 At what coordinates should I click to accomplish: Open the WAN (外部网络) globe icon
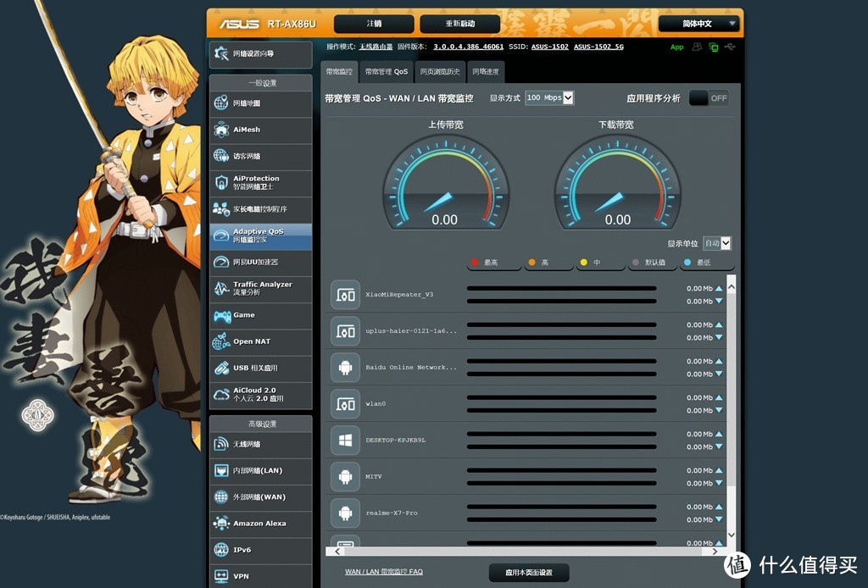pos(221,496)
